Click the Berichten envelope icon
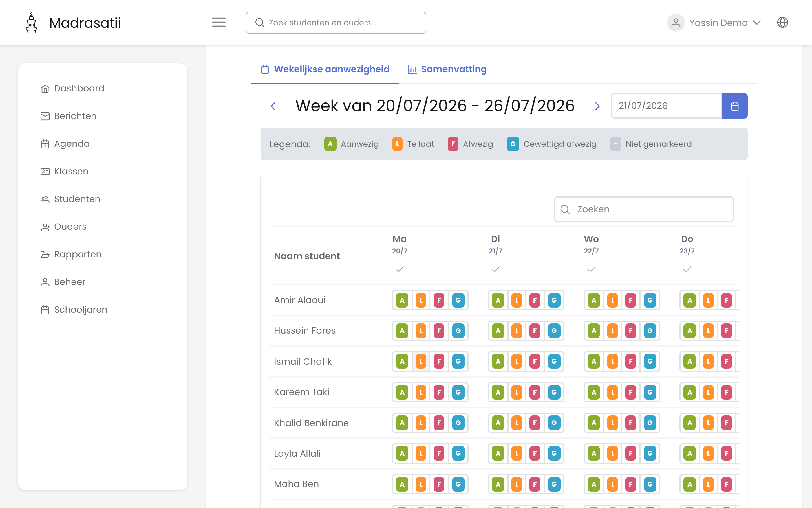Screen dimensions: 812x508 pyautogui.click(x=45, y=116)
